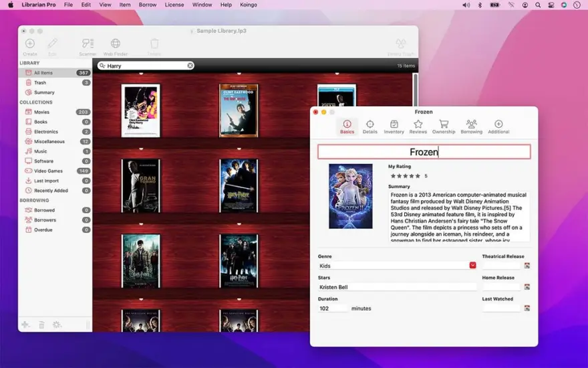This screenshot has height=368, width=588.
Task: Show Overdue items
Action: 55,229
